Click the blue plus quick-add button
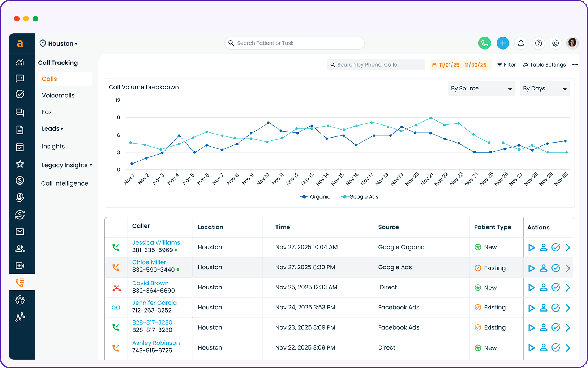 tap(503, 43)
